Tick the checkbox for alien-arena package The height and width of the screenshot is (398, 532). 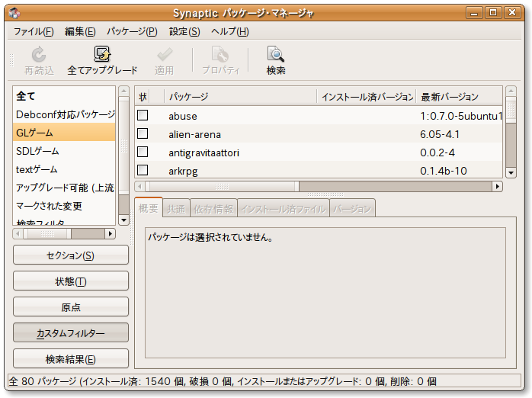(143, 133)
